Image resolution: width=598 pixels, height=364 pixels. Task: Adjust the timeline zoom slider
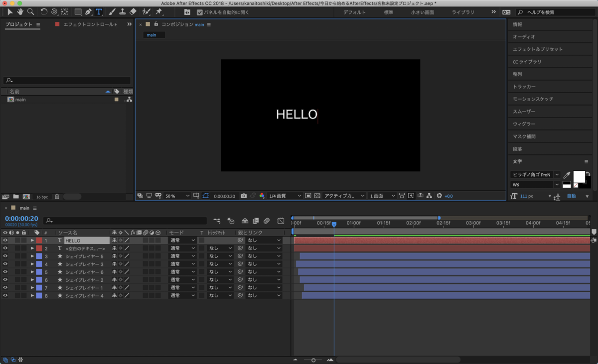point(313,360)
